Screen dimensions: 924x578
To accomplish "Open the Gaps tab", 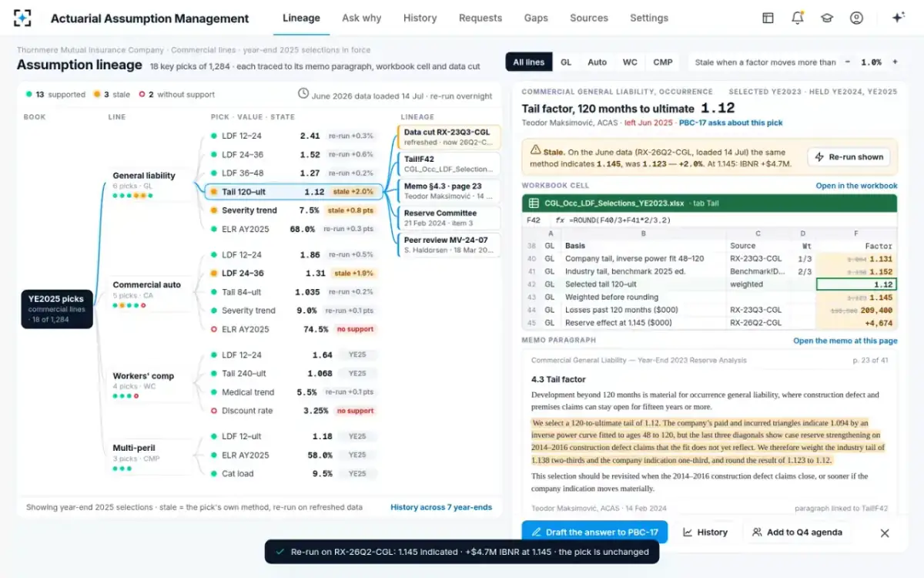I will [536, 18].
